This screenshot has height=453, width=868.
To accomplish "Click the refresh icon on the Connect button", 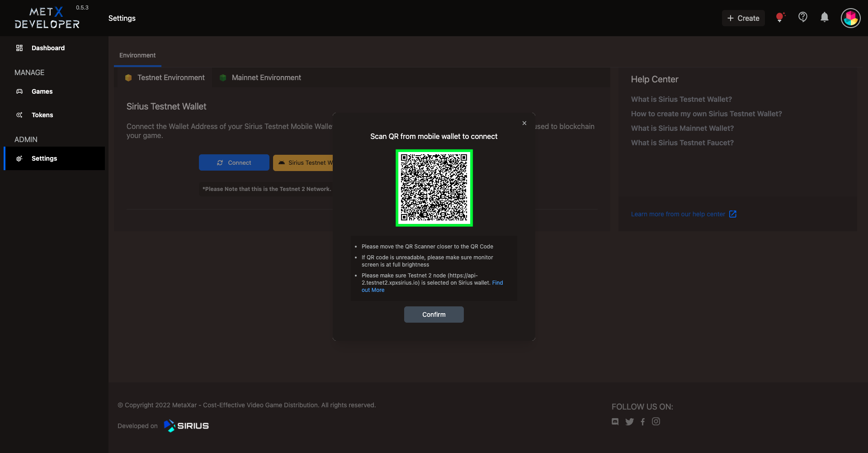I will [220, 162].
